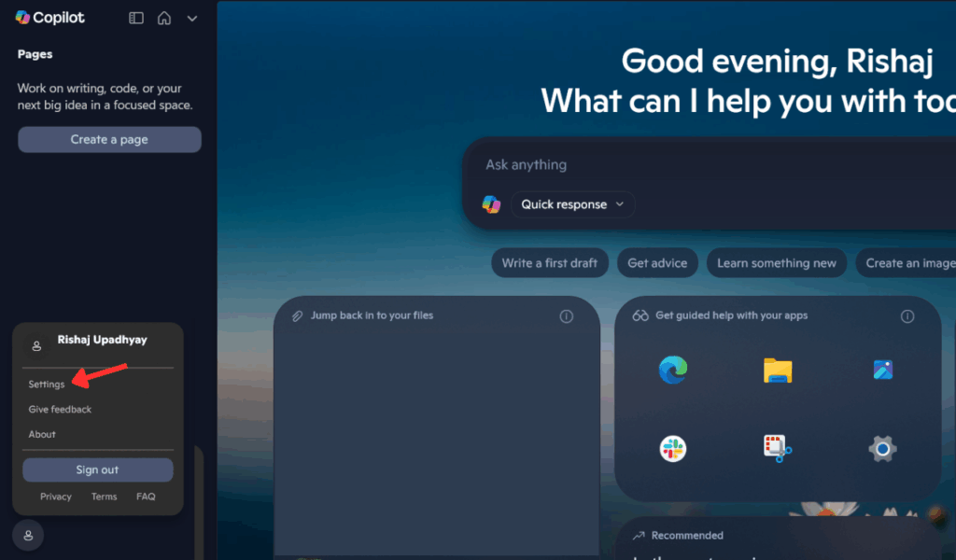This screenshot has height=560, width=956.
Task: Click the Slack icon
Action: click(x=674, y=448)
